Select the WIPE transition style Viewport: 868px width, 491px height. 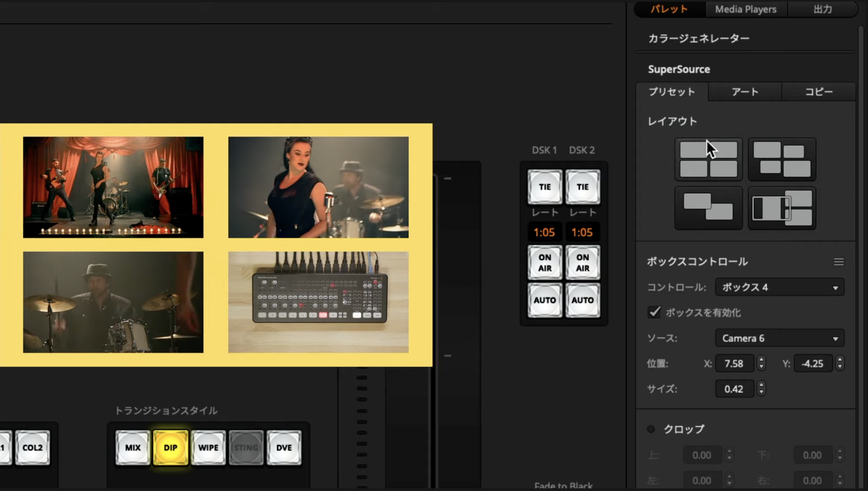(x=208, y=448)
